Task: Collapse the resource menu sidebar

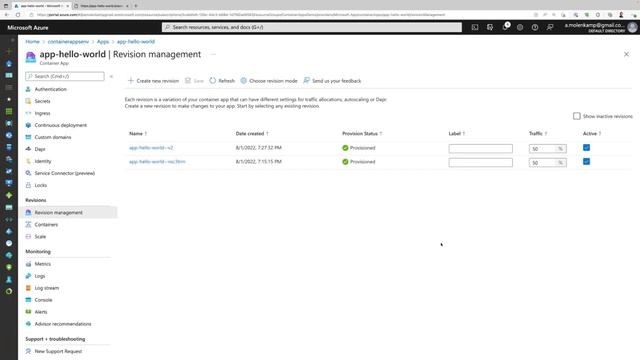Action: pos(111,76)
